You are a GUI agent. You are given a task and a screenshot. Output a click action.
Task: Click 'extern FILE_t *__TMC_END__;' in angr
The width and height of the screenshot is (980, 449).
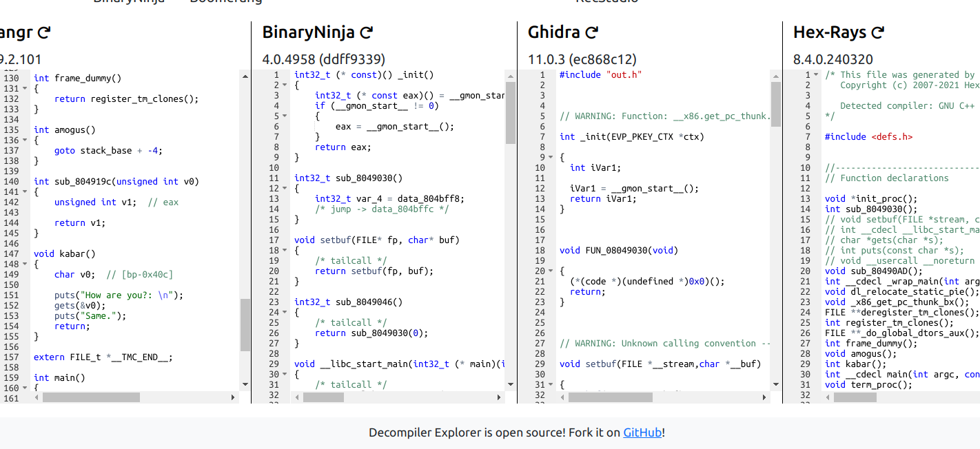click(x=103, y=357)
